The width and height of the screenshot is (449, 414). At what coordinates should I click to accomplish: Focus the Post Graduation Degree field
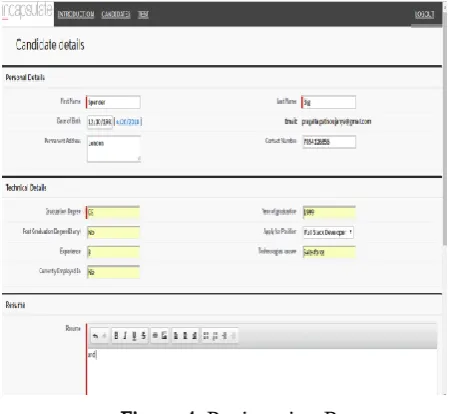[113, 232]
